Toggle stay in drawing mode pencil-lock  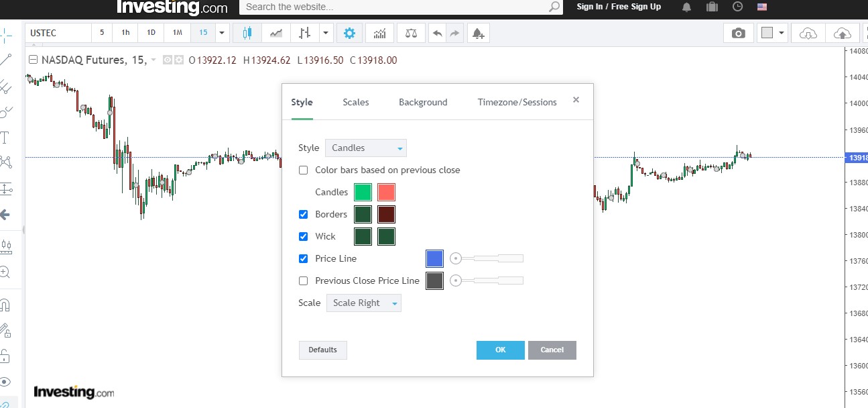5,330
